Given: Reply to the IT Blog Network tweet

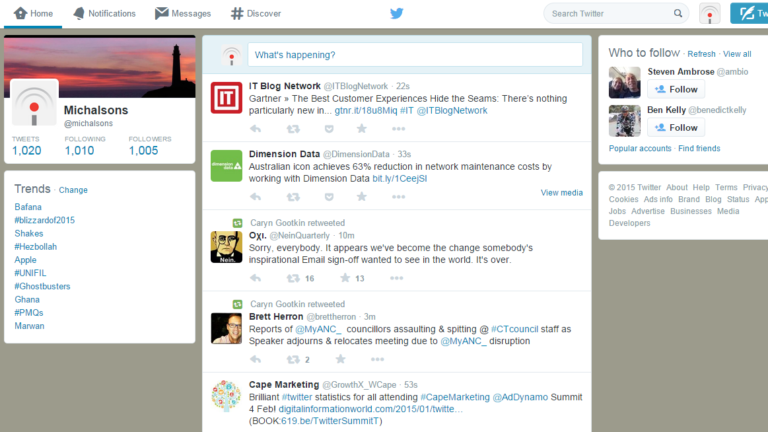Looking at the screenshot, I should [x=256, y=129].
